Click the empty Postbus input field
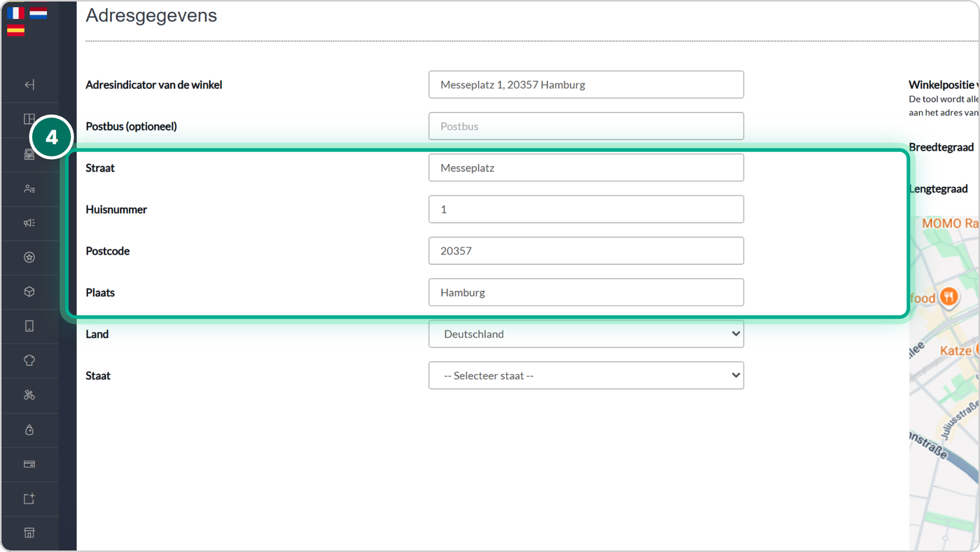Viewport: 980px width, 552px height. click(586, 126)
